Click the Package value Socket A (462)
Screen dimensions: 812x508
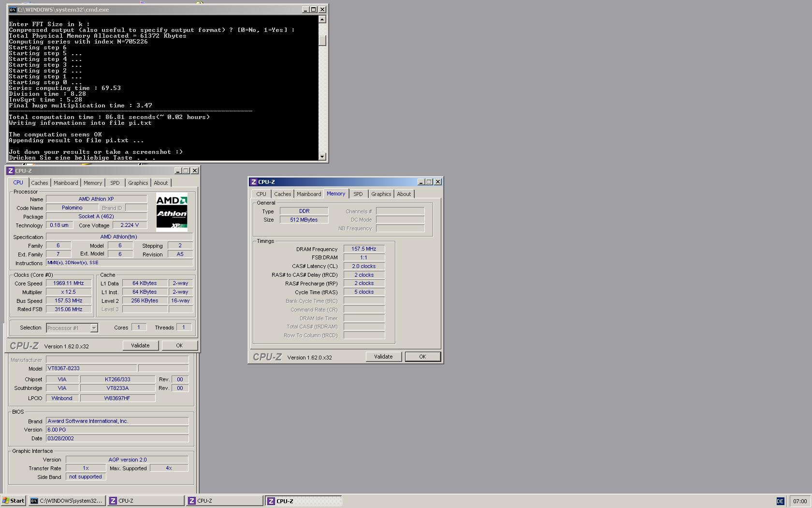point(96,217)
